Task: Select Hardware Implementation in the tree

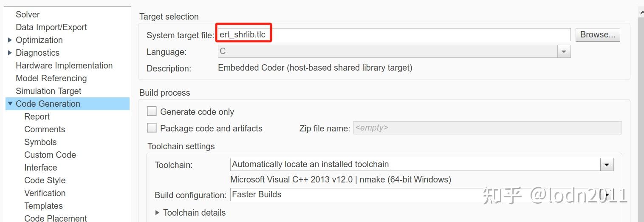Action: click(x=64, y=65)
